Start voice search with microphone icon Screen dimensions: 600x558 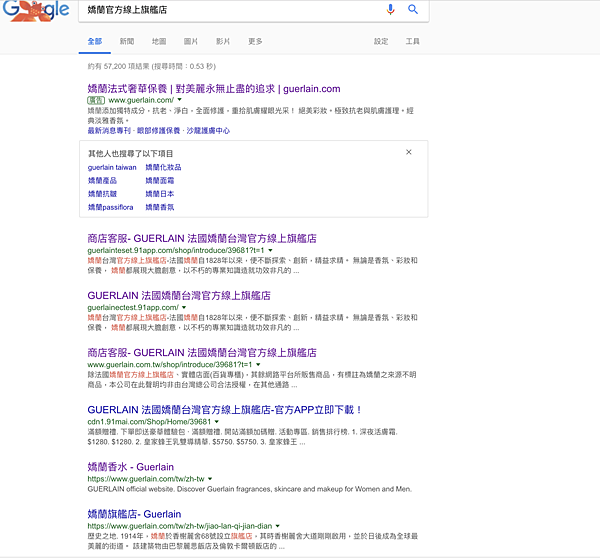click(x=390, y=9)
